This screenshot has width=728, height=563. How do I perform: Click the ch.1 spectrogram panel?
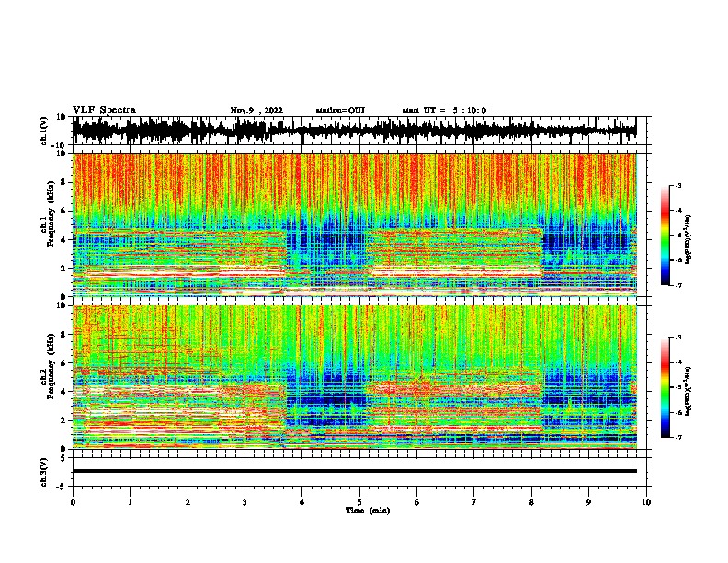[x=355, y=224]
